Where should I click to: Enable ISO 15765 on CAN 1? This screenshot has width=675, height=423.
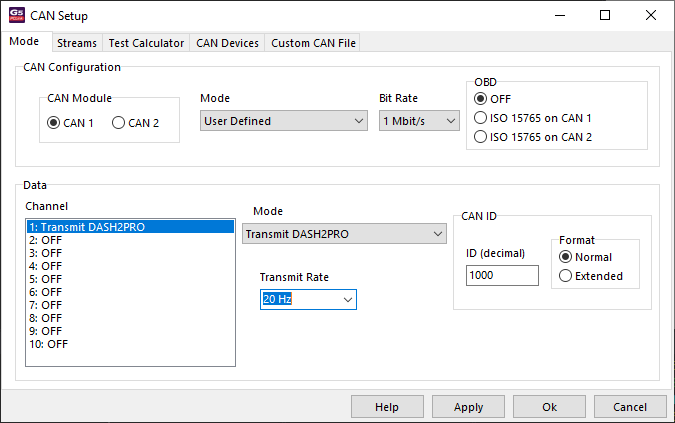tap(481, 118)
